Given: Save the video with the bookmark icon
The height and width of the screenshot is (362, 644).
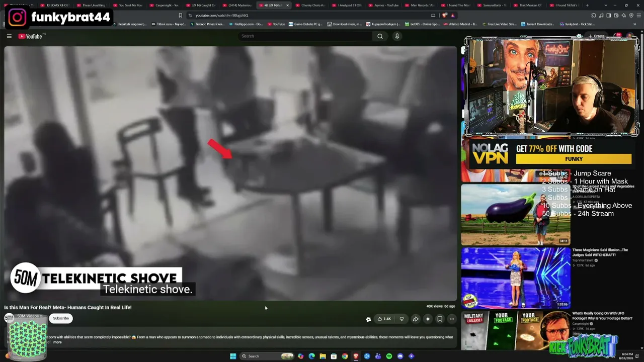Looking at the screenshot, I should click(440, 319).
